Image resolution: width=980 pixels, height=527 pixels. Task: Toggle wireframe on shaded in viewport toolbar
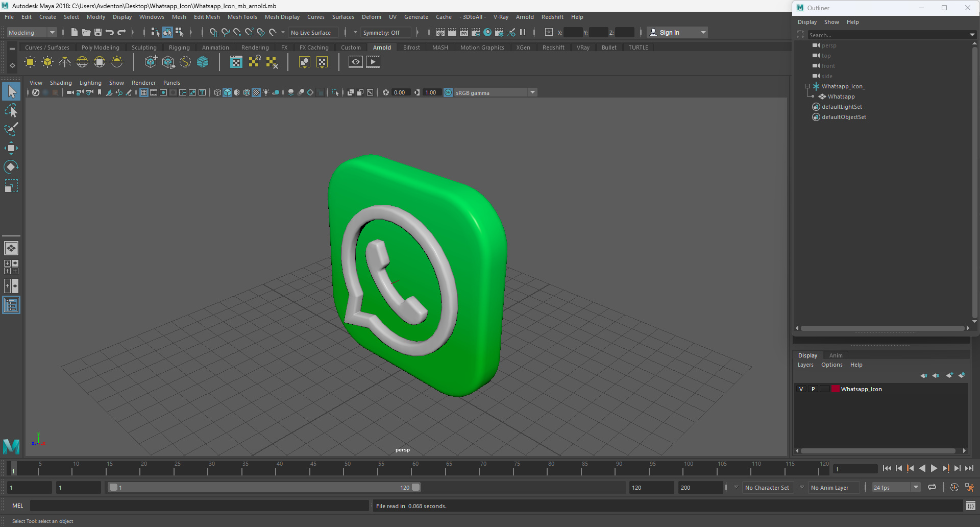point(247,92)
